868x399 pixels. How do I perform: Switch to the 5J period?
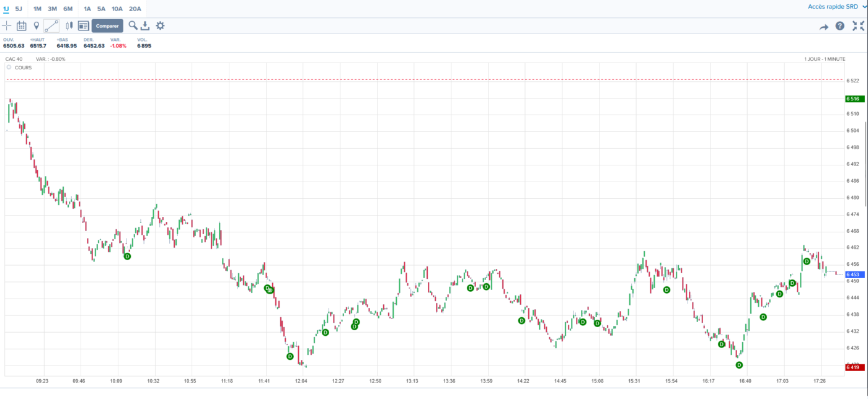click(19, 9)
